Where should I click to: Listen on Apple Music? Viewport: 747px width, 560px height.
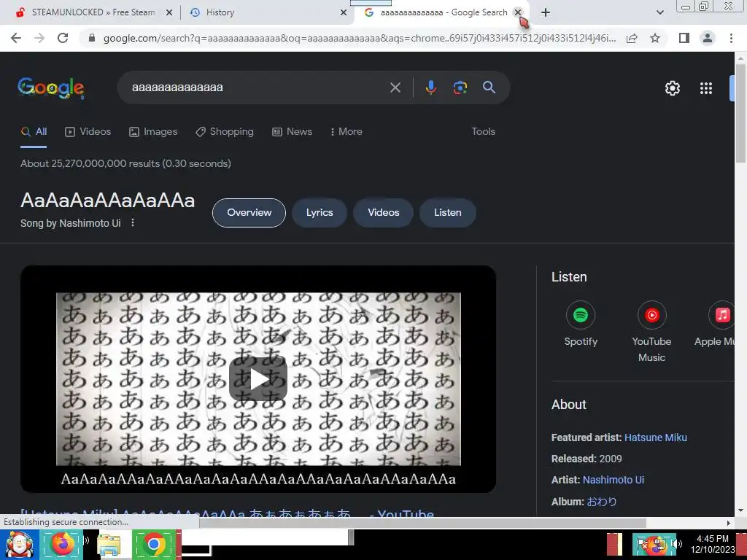click(x=715, y=324)
